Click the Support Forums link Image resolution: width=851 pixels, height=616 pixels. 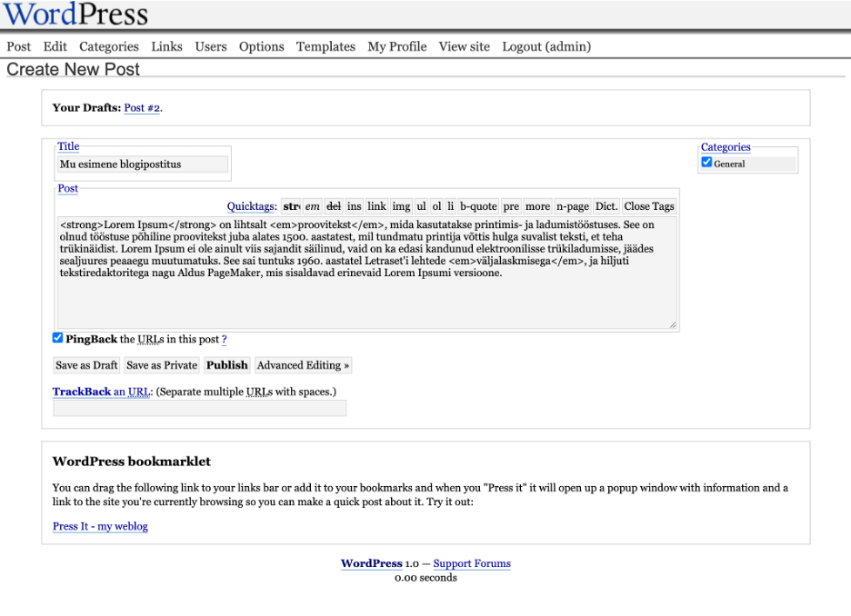[472, 563]
